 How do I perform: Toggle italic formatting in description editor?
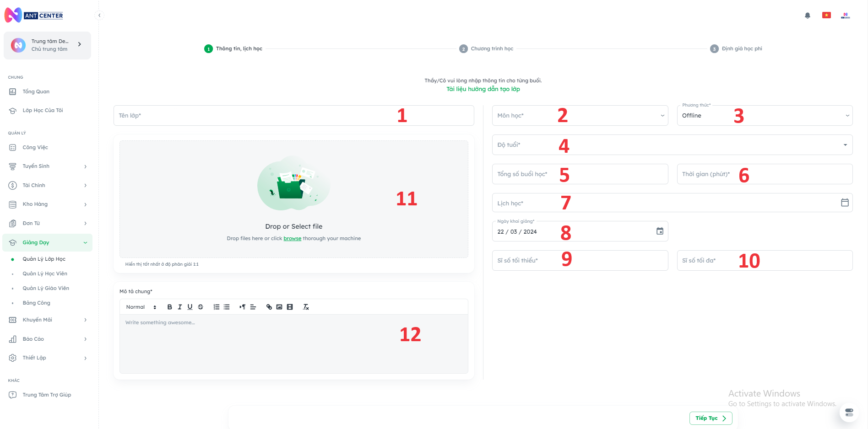coord(179,307)
